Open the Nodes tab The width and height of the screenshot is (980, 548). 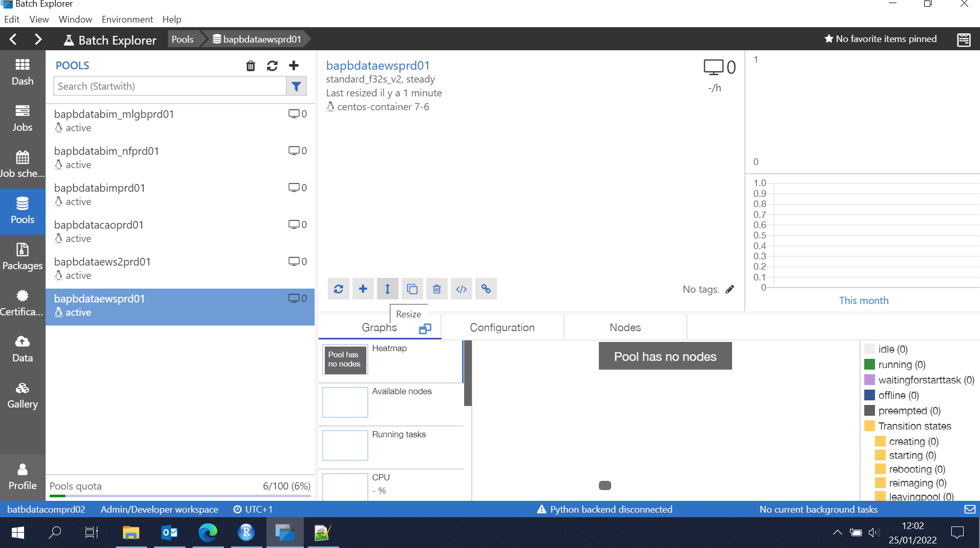(x=624, y=327)
